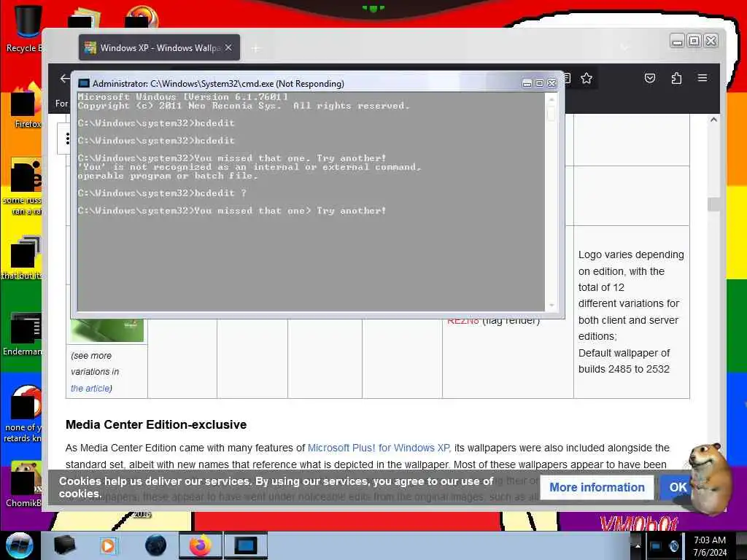Click the red REZN8 link
747x560 pixels.
click(462, 322)
